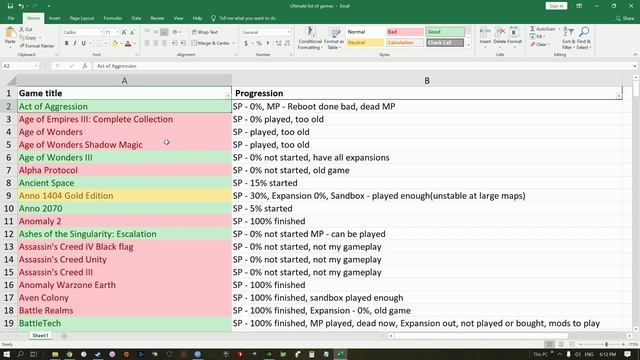Screen dimensions: 640x360
Task: Click Tell me what you want to do
Action: (x=244, y=18)
